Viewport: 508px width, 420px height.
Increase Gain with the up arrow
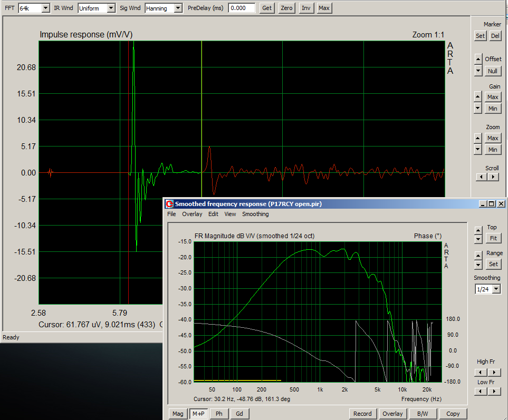478,96
